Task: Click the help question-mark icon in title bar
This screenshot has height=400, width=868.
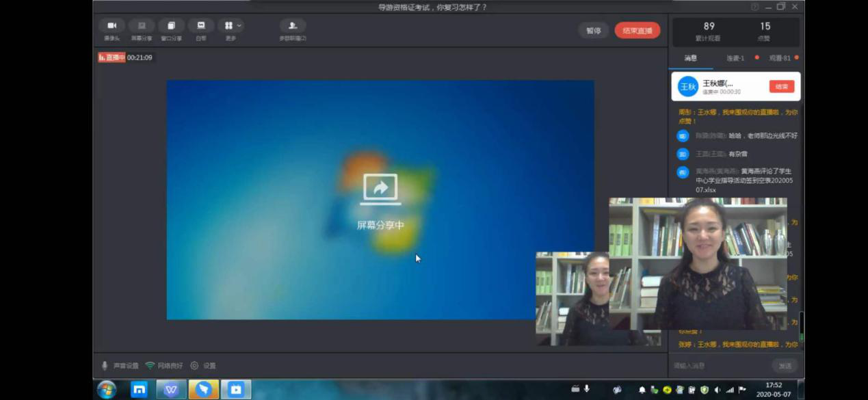Action: click(755, 7)
